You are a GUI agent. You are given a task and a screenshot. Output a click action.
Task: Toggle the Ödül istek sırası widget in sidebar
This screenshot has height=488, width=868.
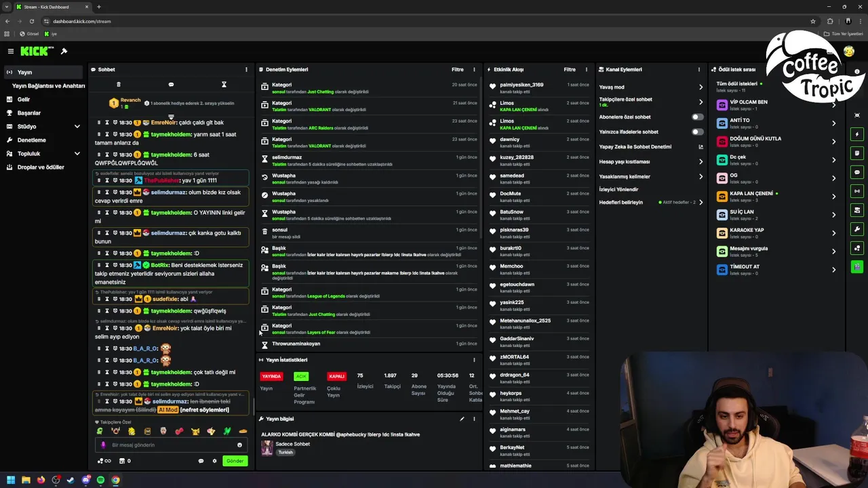coord(857,248)
